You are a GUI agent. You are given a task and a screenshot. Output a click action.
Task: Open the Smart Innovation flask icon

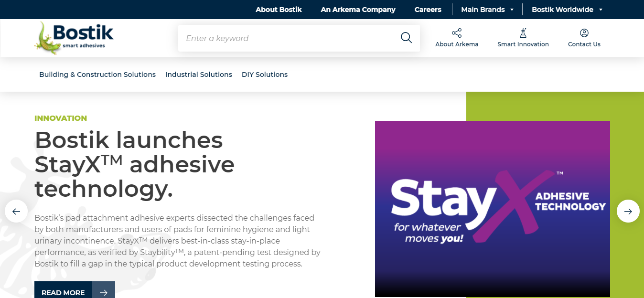coord(523,33)
